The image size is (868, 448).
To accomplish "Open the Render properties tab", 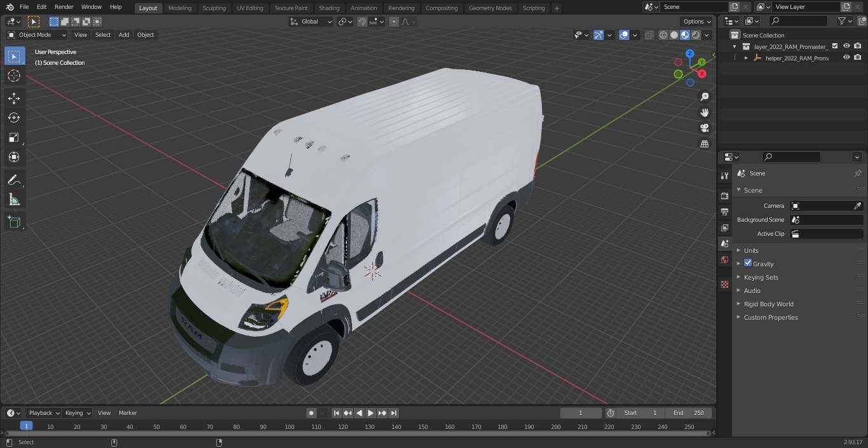I will click(724, 196).
